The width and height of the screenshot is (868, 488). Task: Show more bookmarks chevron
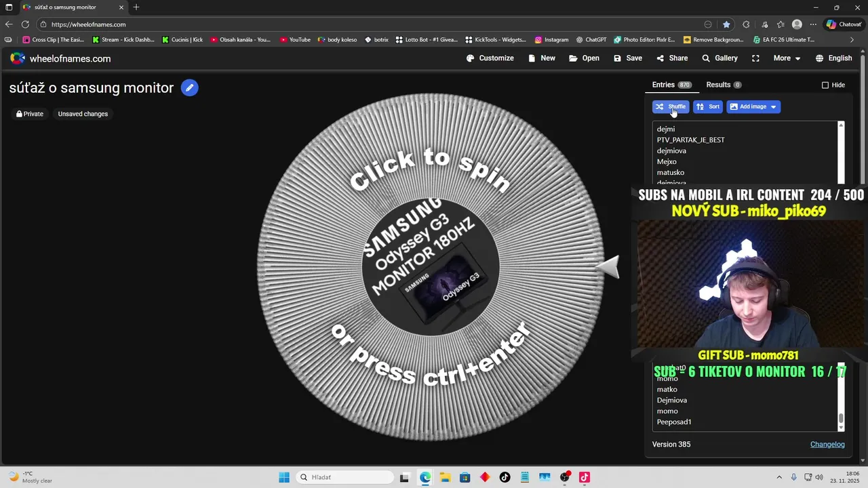[852, 40]
